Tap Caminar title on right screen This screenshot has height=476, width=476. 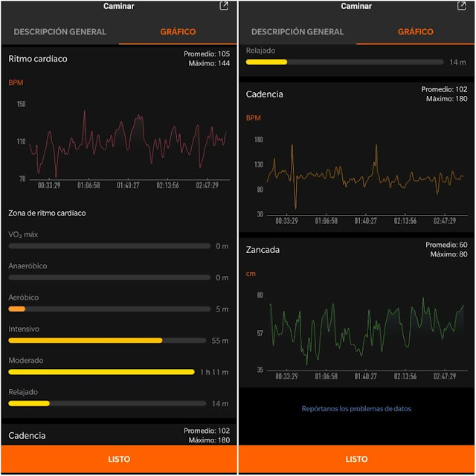pos(356,6)
